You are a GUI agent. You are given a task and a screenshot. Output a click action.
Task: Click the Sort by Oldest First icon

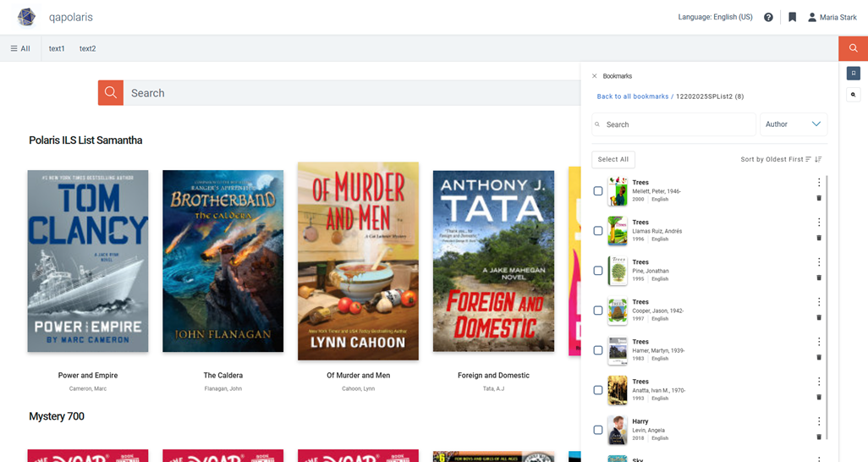[809, 160]
